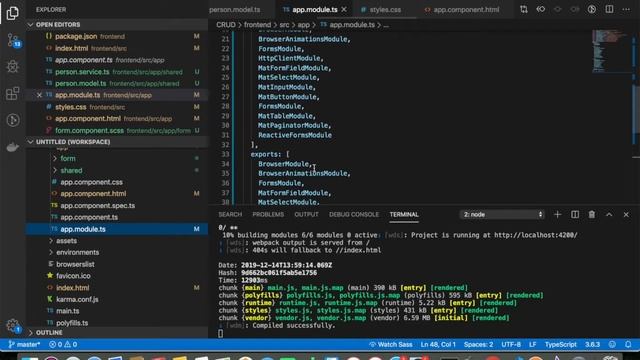Click Ln 48, Col 1 status item

[x=438, y=344]
